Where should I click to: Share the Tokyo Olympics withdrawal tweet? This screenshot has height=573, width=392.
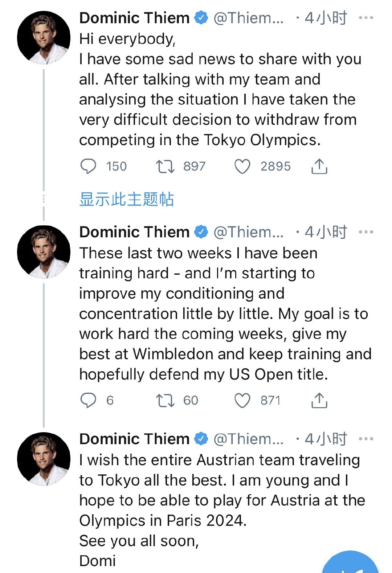[319, 167]
